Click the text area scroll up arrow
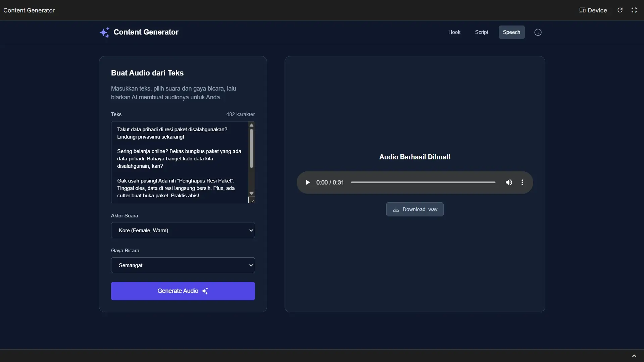Screen dimensions: 644x362 point(251,125)
